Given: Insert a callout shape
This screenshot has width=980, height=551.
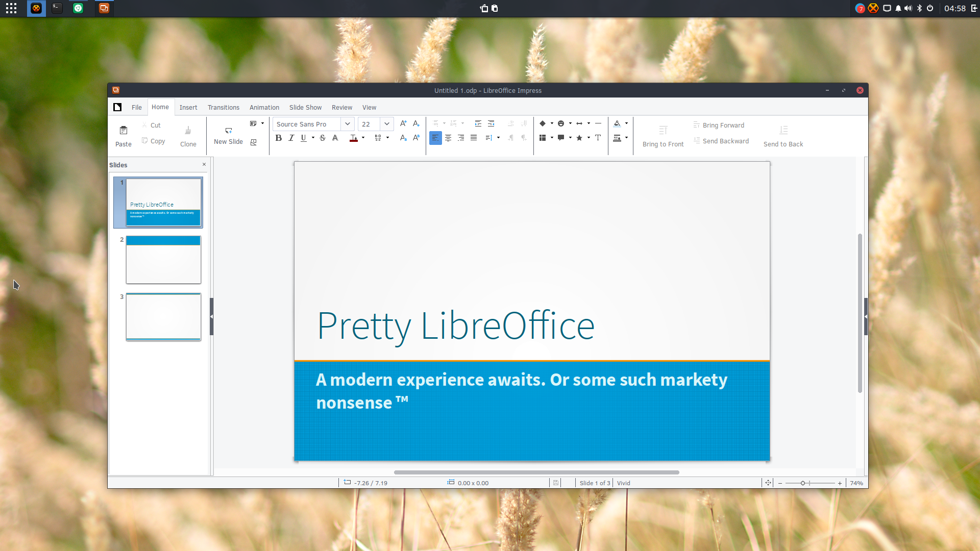Looking at the screenshot, I should 561,138.
